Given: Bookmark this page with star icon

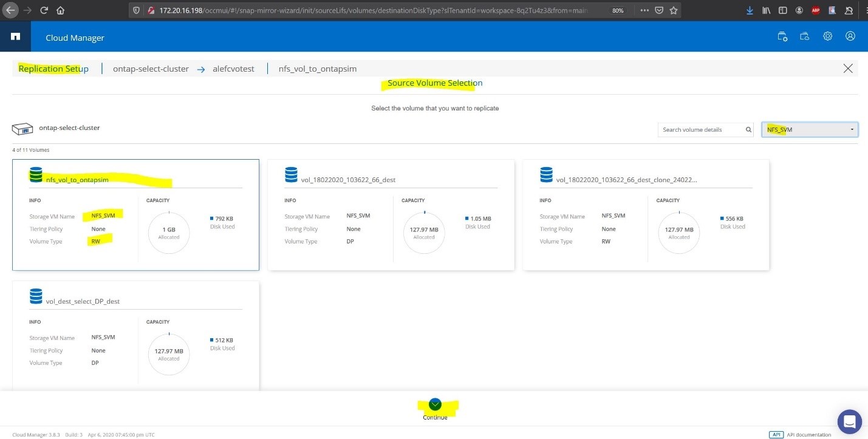Looking at the screenshot, I should pyautogui.click(x=674, y=10).
